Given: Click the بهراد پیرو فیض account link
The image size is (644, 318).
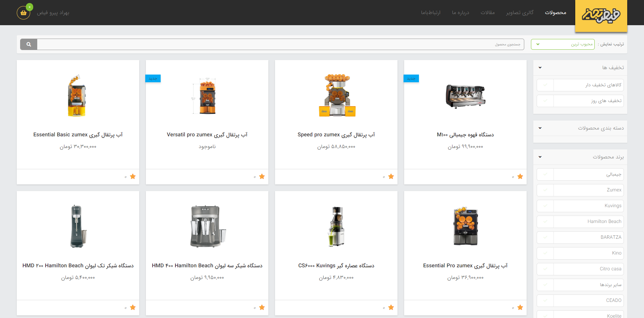Looking at the screenshot, I should 53,13.
